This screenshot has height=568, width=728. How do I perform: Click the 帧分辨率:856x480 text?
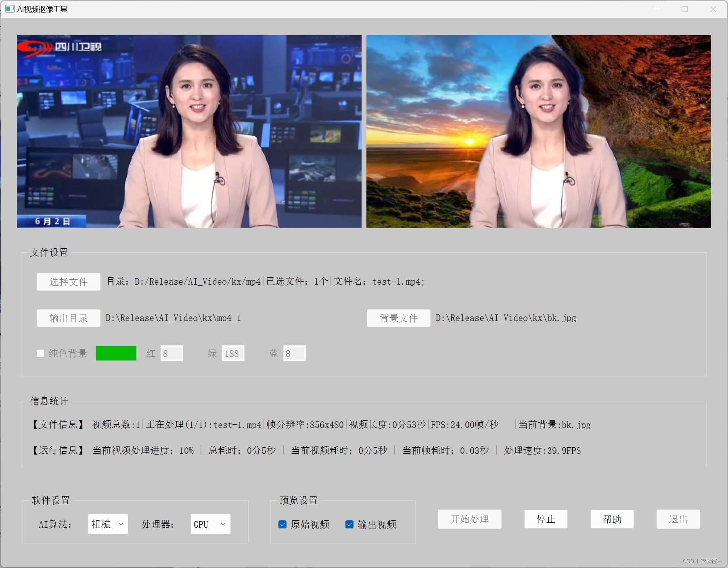(x=305, y=425)
